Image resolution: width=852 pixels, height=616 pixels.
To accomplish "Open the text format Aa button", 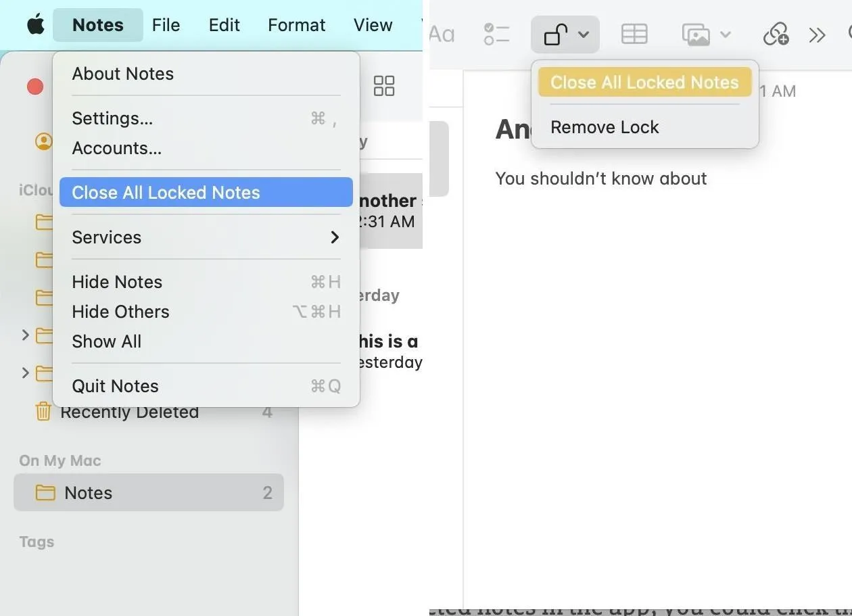I will point(442,34).
